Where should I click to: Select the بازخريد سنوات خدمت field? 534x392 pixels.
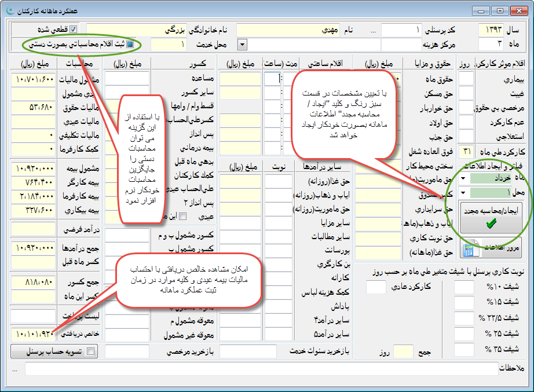pos(248,351)
